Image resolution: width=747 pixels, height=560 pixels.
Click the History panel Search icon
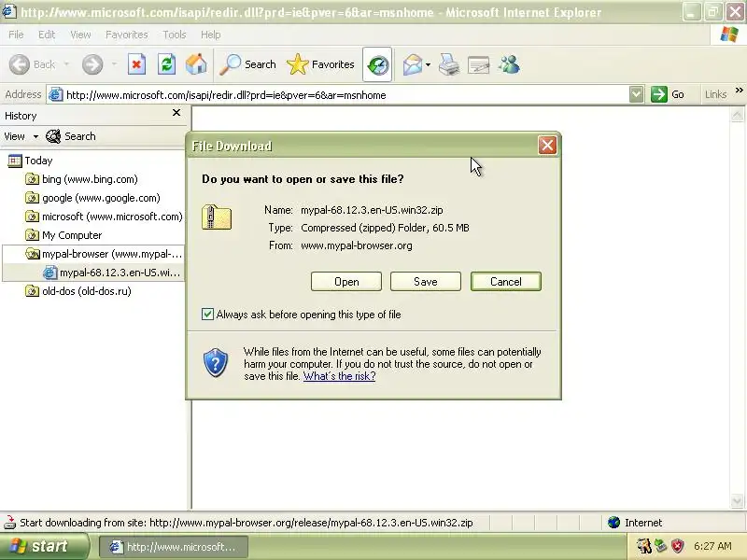53,136
